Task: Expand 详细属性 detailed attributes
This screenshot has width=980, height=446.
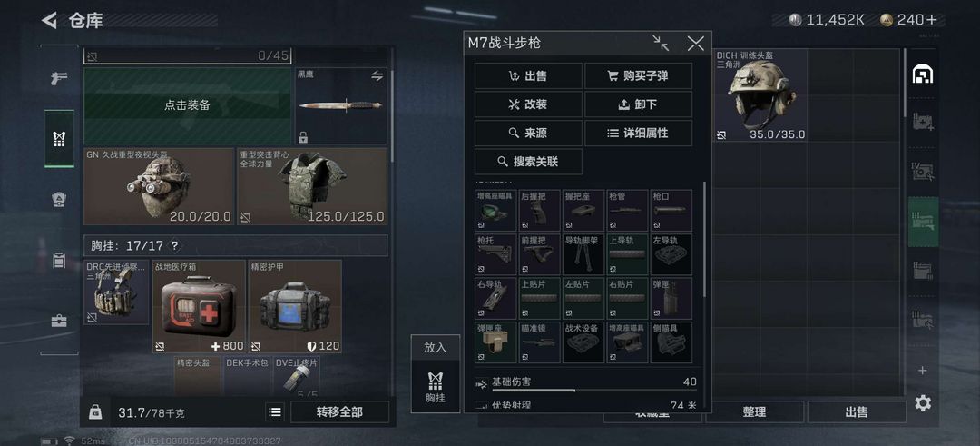Action: pyautogui.click(x=638, y=134)
